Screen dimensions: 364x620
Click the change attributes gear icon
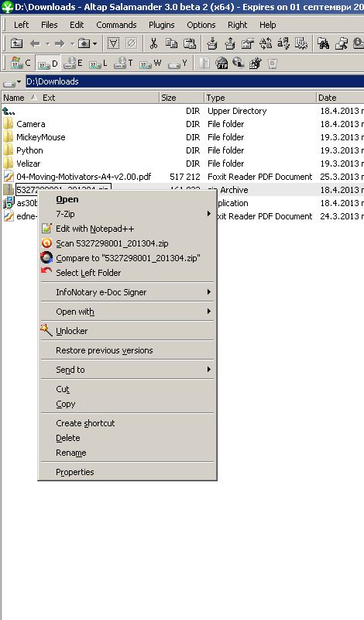(x=301, y=43)
